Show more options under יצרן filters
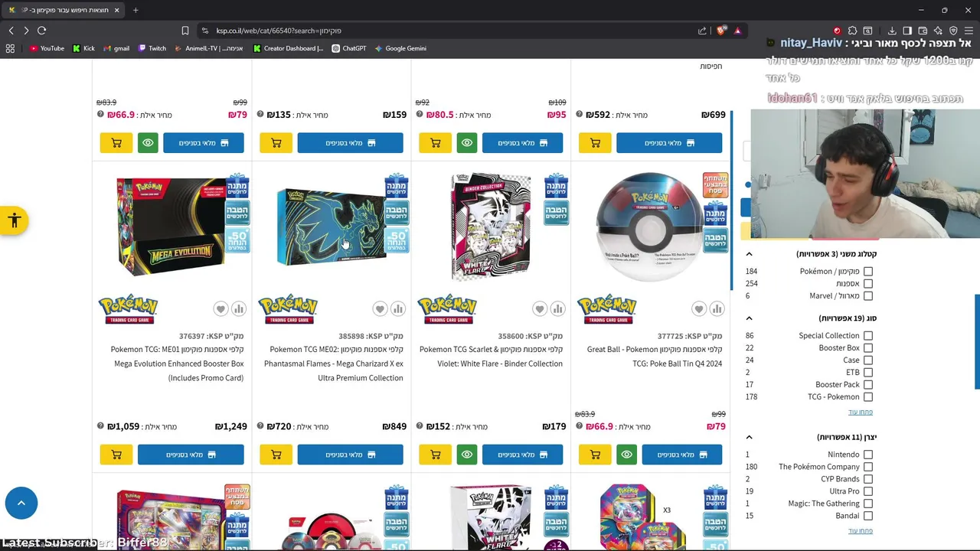The height and width of the screenshot is (551, 980). (x=861, y=530)
